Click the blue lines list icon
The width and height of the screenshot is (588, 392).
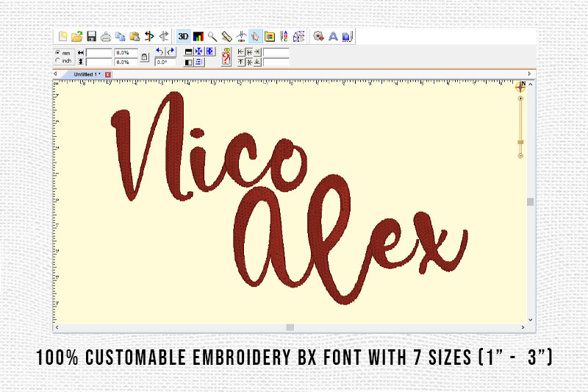coord(199,63)
